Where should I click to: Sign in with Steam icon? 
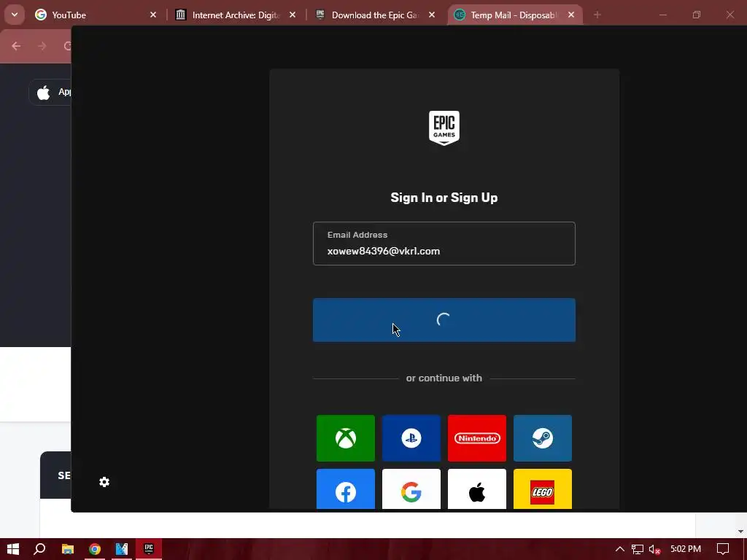(543, 438)
